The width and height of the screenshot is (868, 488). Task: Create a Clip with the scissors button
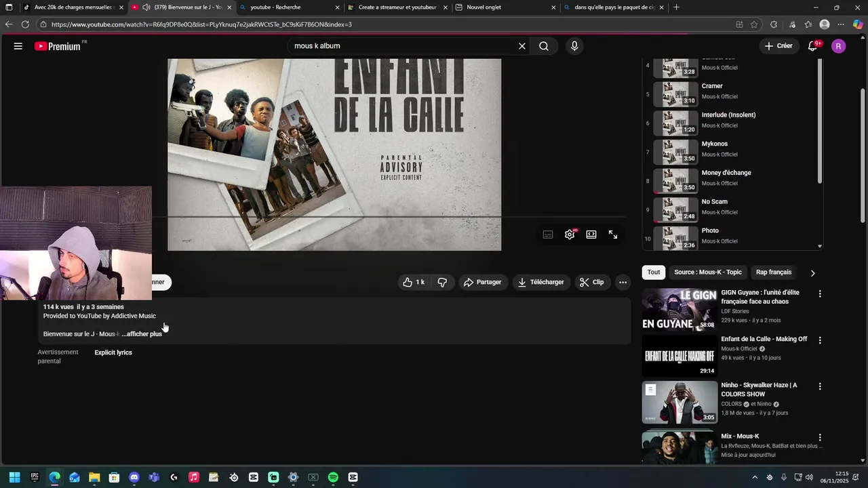coord(592,282)
